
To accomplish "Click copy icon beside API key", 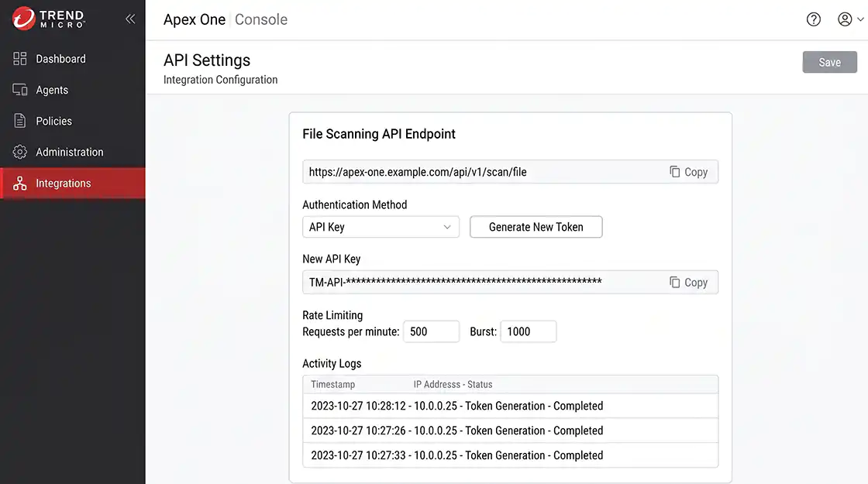I will pyautogui.click(x=675, y=282).
